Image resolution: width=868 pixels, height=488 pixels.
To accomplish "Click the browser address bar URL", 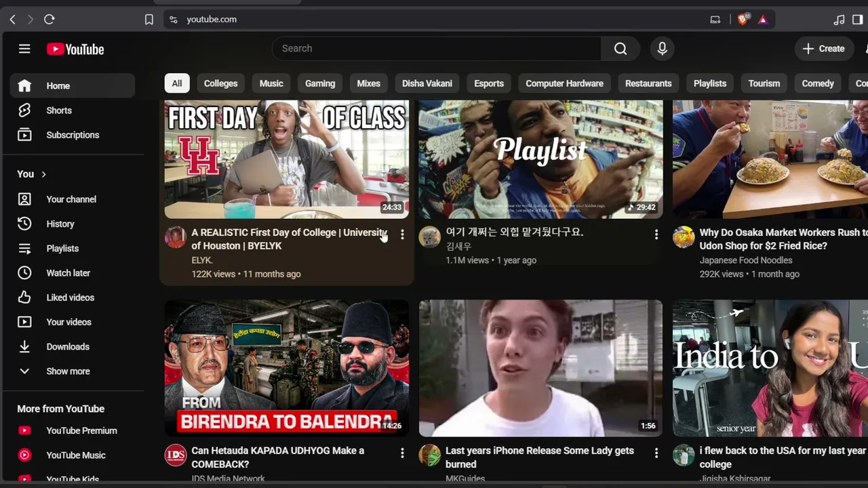I will tap(212, 19).
